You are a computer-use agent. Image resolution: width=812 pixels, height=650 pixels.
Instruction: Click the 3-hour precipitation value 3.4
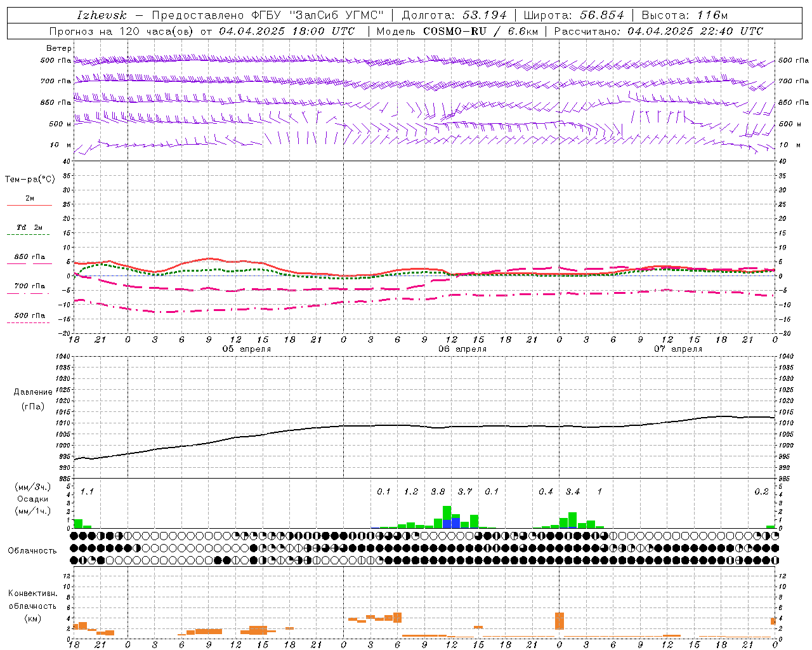tap(573, 492)
